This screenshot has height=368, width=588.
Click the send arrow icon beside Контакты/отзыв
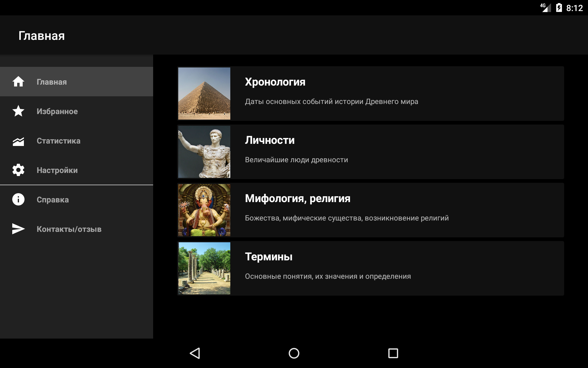pos(18,229)
